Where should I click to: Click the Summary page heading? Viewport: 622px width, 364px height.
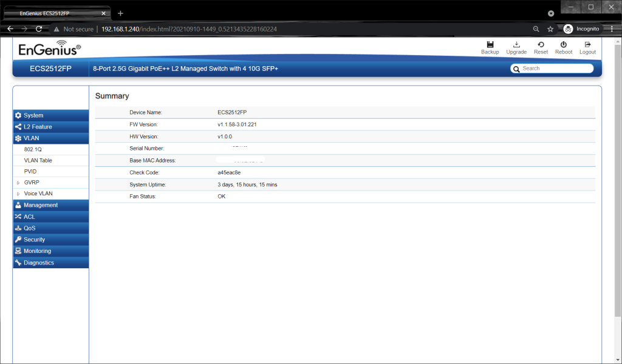pos(112,96)
